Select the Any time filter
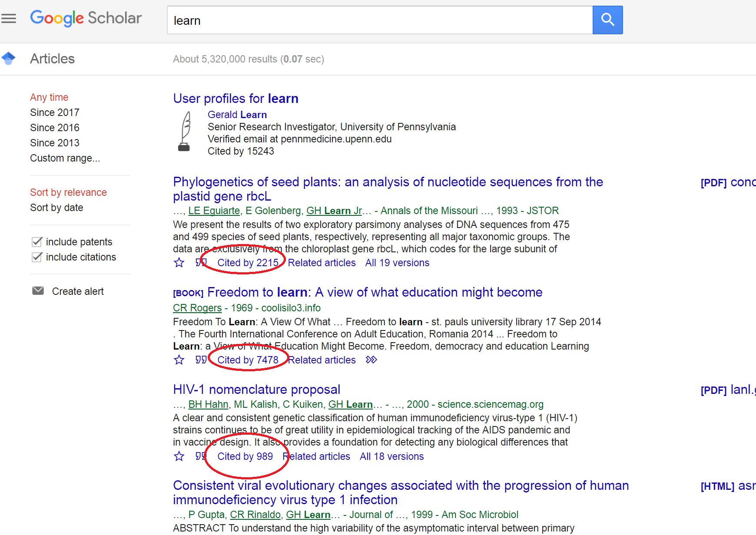 (x=49, y=97)
